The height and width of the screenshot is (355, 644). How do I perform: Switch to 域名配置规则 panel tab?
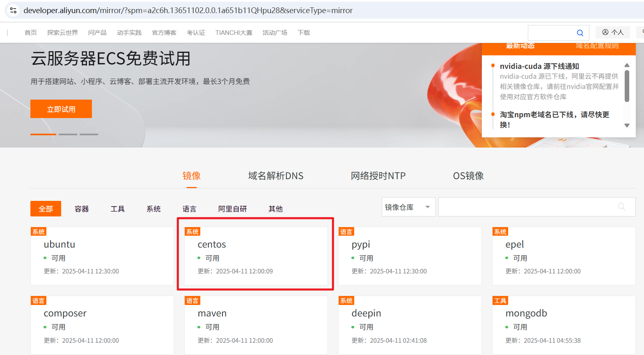[x=597, y=46]
